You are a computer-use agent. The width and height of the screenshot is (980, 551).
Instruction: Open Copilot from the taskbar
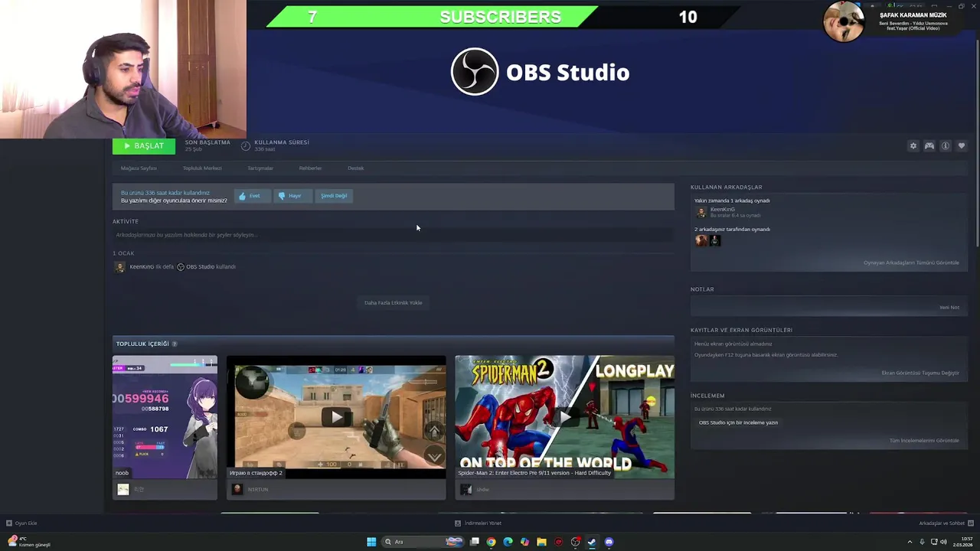tap(524, 542)
